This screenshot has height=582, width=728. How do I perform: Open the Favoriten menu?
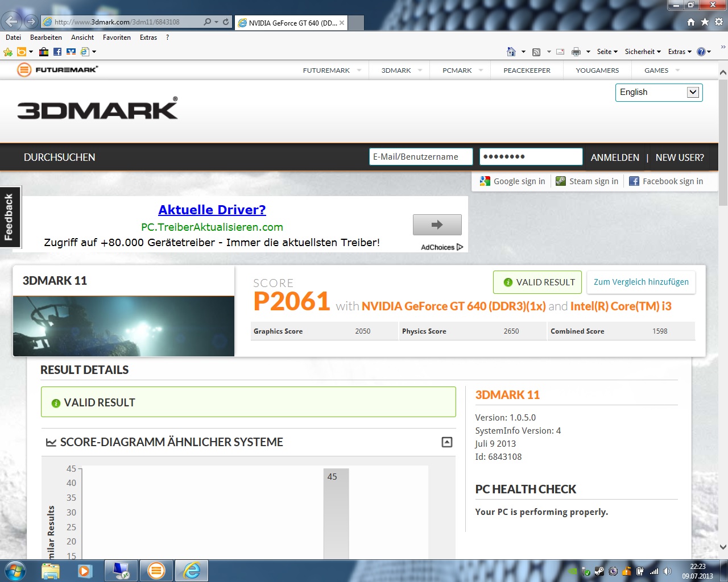[x=117, y=38]
